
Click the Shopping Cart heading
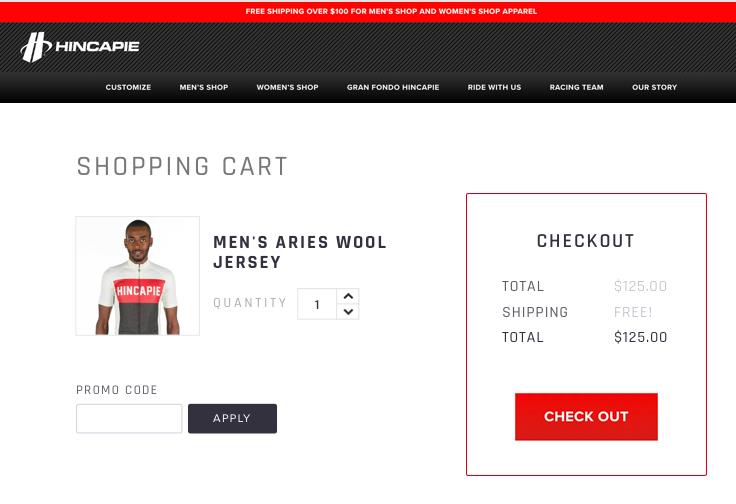(x=183, y=166)
